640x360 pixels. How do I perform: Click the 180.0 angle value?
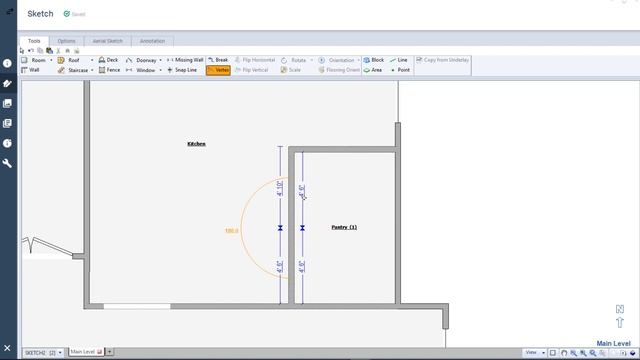231,231
